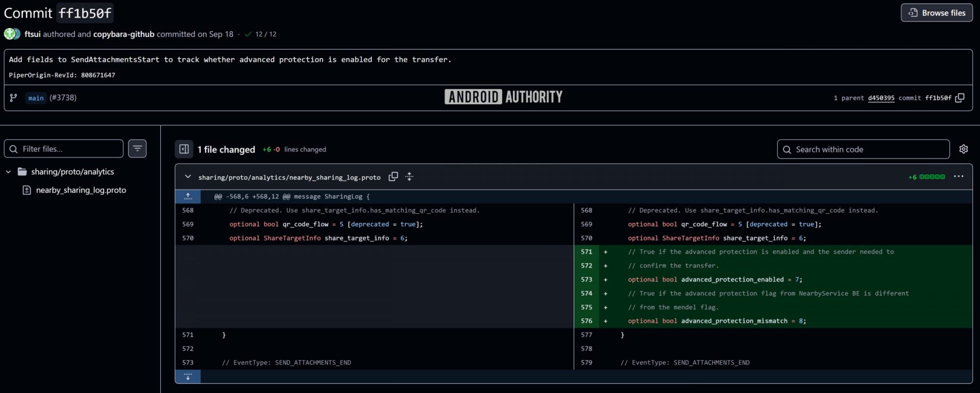The image size is (980, 393).
Task: Click the nearby_sharing_log.proto file icon in the tree
Action: coord(27,190)
